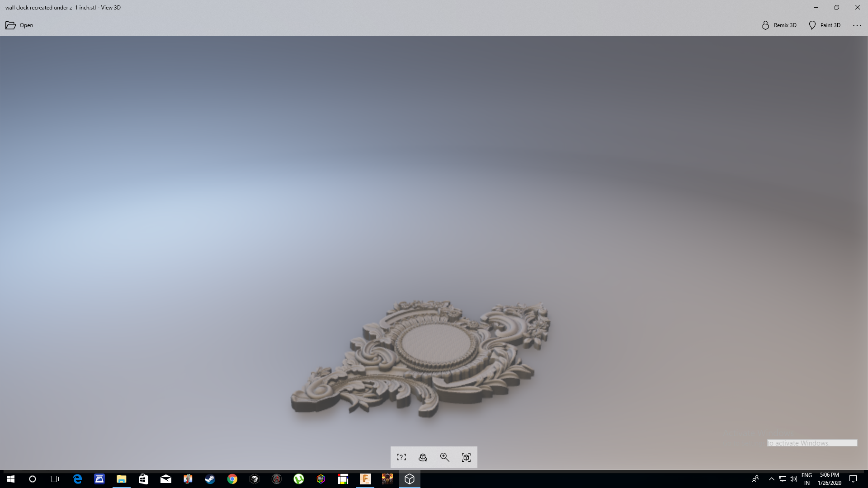Click the zoom magnifier icon
Viewport: 868px width, 488px height.
(445, 457)
